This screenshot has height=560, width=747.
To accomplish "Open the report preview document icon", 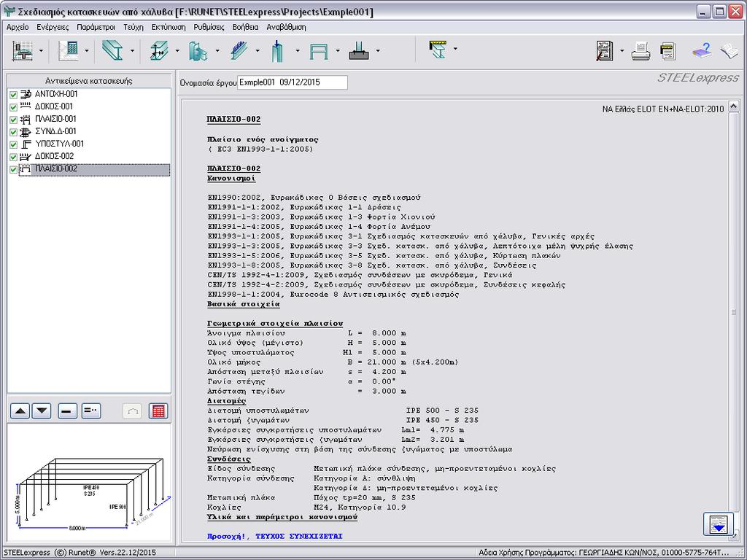I will point(605,50).
